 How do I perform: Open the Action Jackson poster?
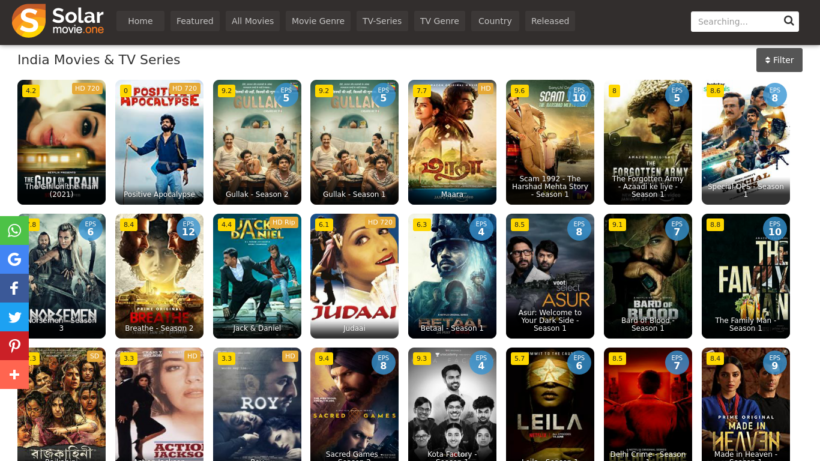[x=159, y=404]
